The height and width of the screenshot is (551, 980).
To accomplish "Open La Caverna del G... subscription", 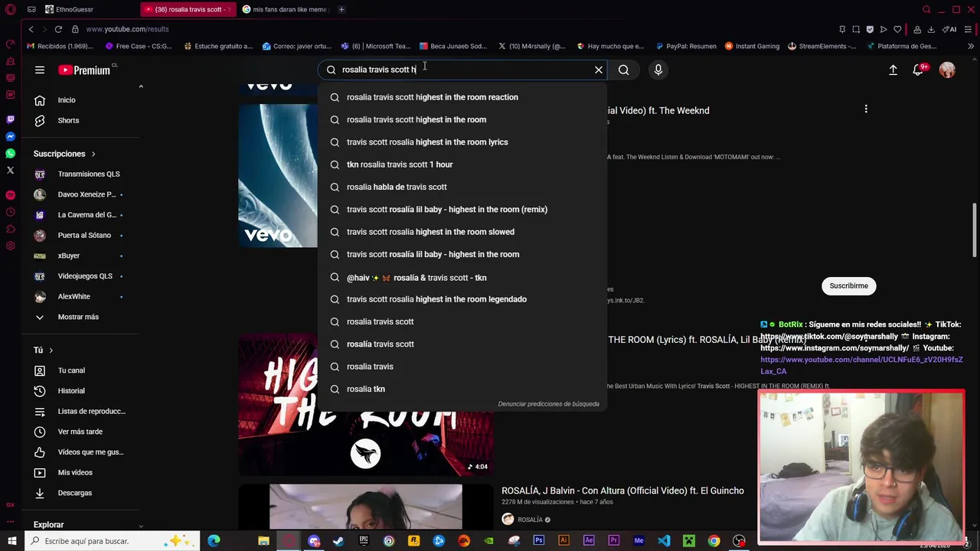I will click(x=87, y=215).
